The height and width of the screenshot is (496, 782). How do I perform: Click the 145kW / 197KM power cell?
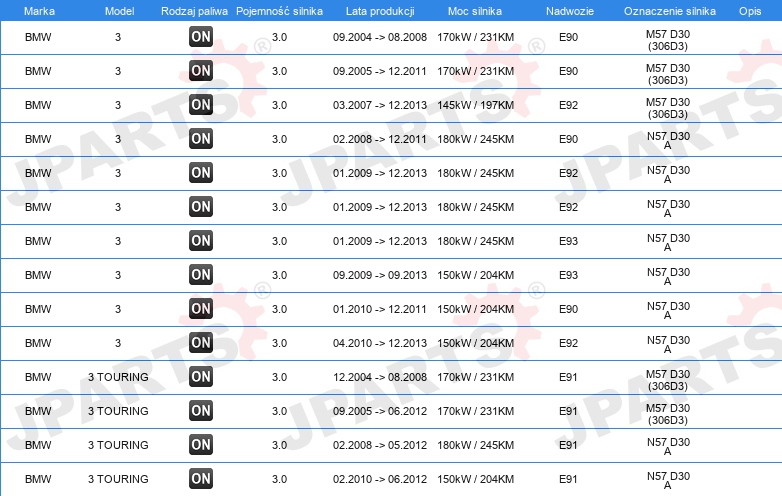475,105
